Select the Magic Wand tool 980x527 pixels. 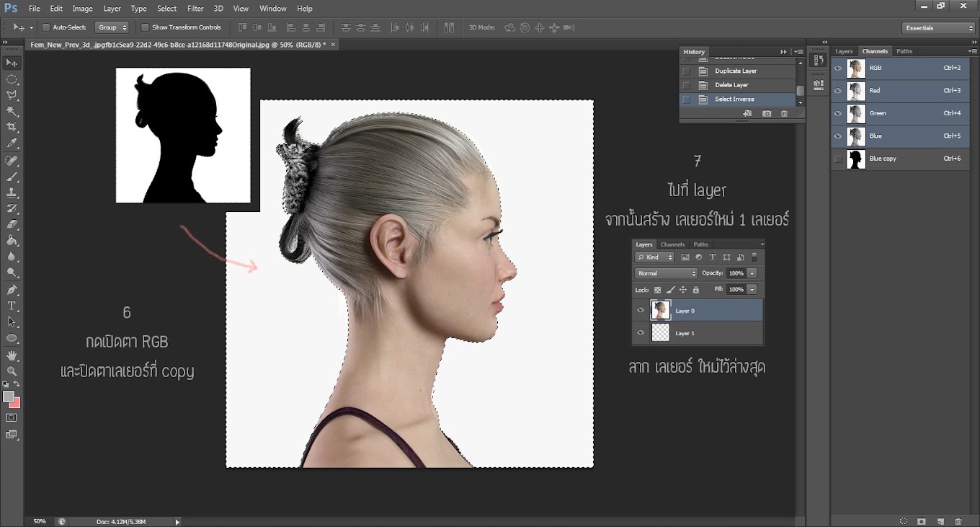[12, 111]
